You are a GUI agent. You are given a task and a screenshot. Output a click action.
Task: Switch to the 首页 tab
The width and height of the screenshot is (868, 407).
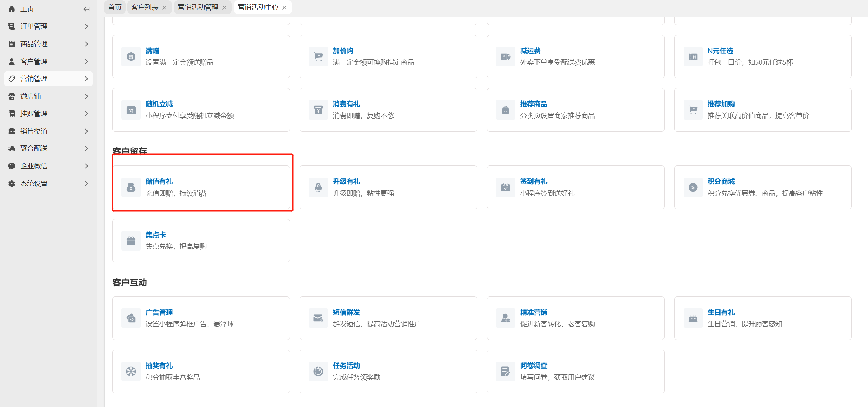coord(114,7)
